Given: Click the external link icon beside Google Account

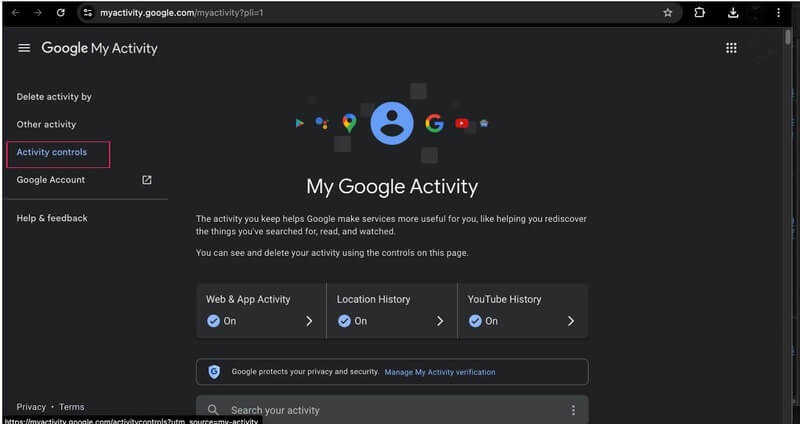Looking at the screenshot, I should (147, 180).
